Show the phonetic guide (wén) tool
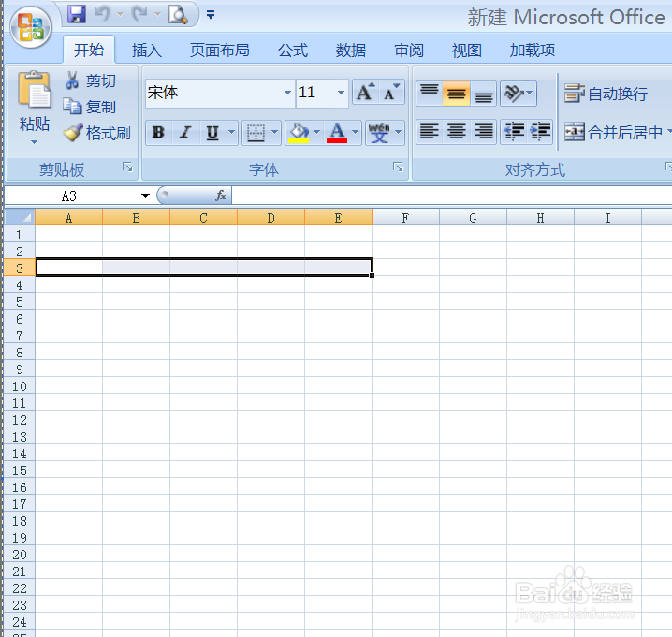 [x=379, y=133]
